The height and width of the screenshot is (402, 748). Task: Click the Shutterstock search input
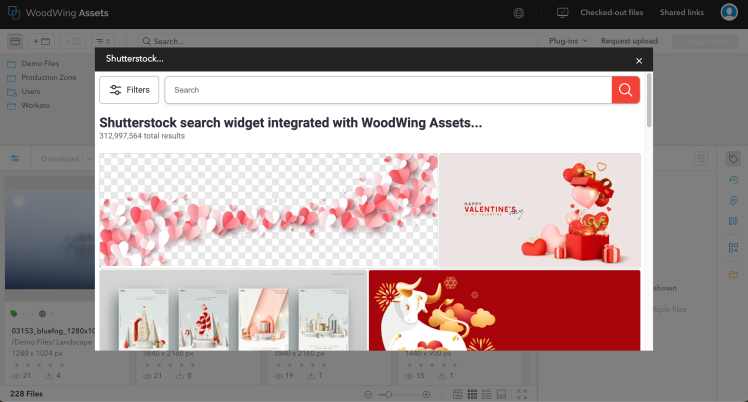[388, 90]
